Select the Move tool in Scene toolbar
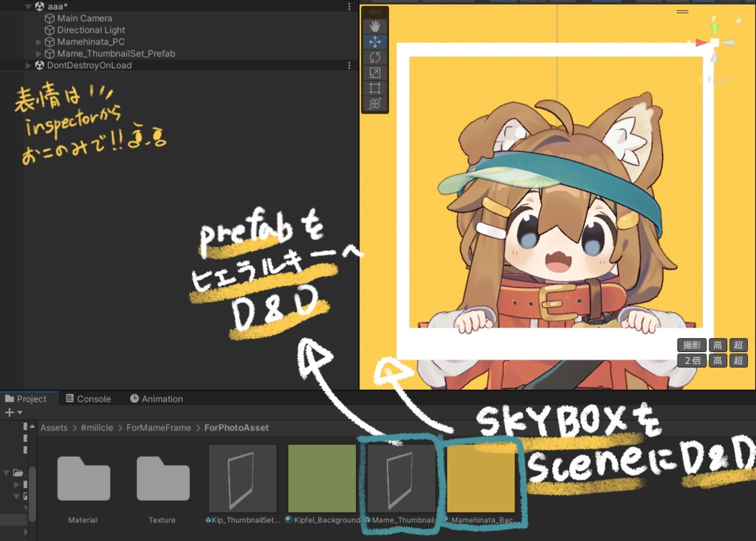The height and width of the screenshot is (541, 756). click(374, 42)
